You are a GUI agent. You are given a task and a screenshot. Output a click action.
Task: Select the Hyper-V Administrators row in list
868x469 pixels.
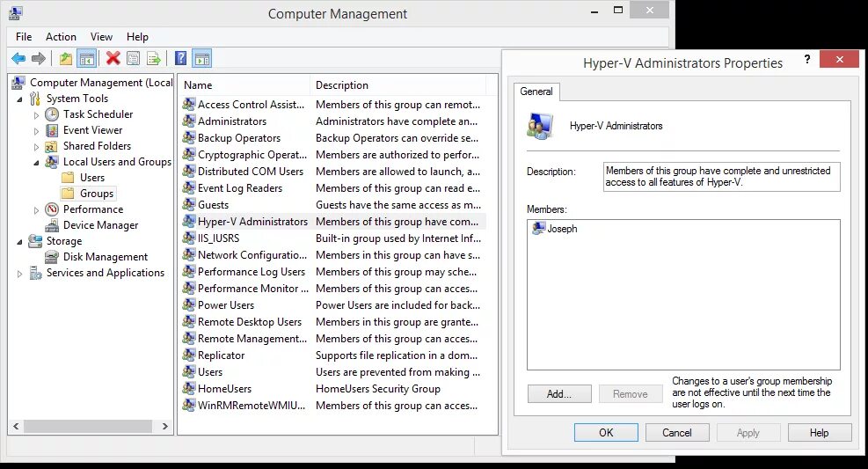click(333, 222)
